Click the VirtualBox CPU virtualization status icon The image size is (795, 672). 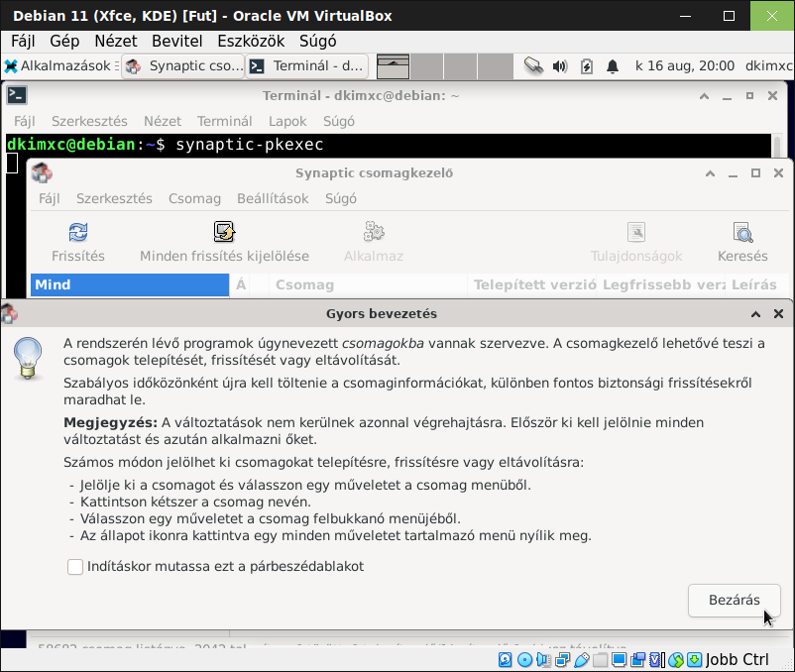[x=657, y=659]
